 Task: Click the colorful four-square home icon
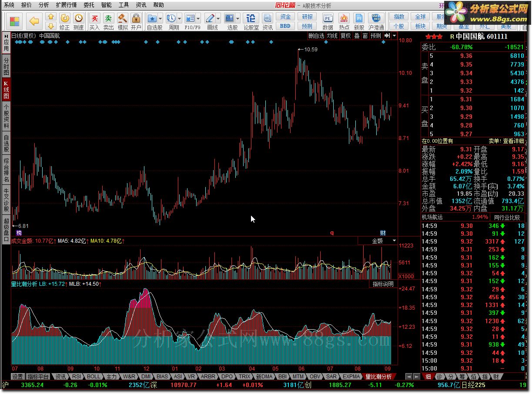[15, 21]
